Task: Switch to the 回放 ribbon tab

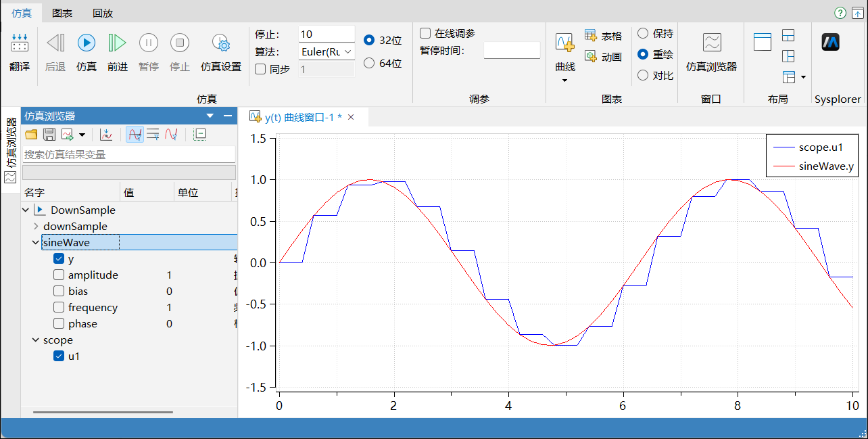Action: click(x=103, y=13)
